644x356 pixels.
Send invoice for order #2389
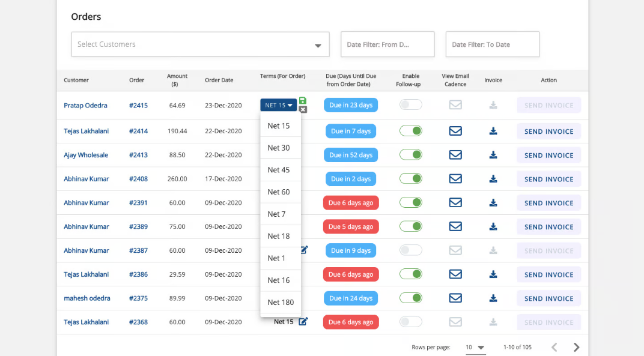tap(548, 227)
